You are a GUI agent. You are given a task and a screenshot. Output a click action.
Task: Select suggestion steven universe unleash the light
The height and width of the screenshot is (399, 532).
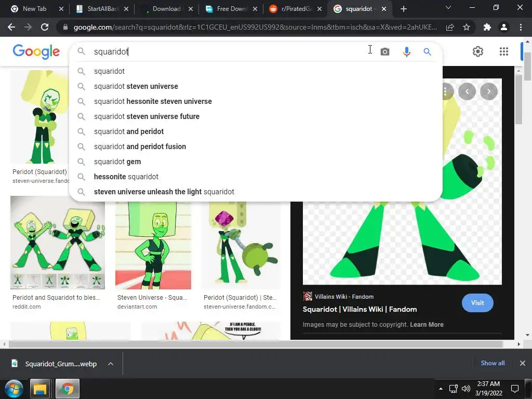coord(256,192)
